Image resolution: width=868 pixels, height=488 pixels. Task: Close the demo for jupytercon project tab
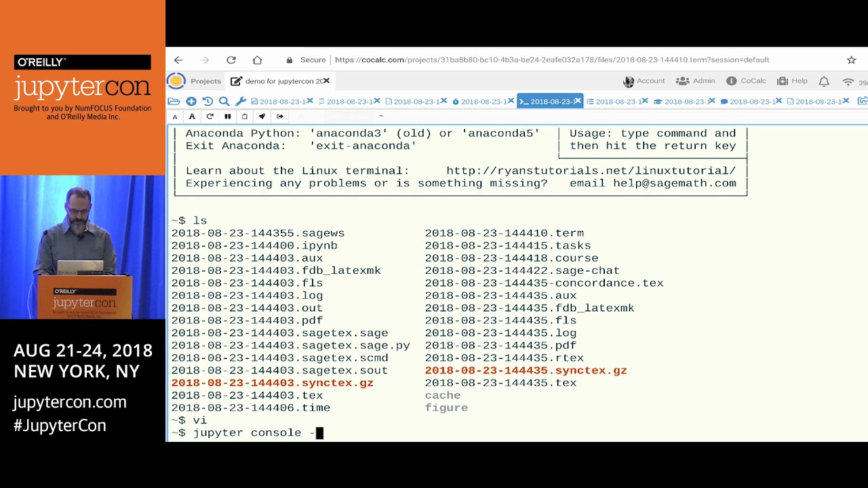pos(326,81)
